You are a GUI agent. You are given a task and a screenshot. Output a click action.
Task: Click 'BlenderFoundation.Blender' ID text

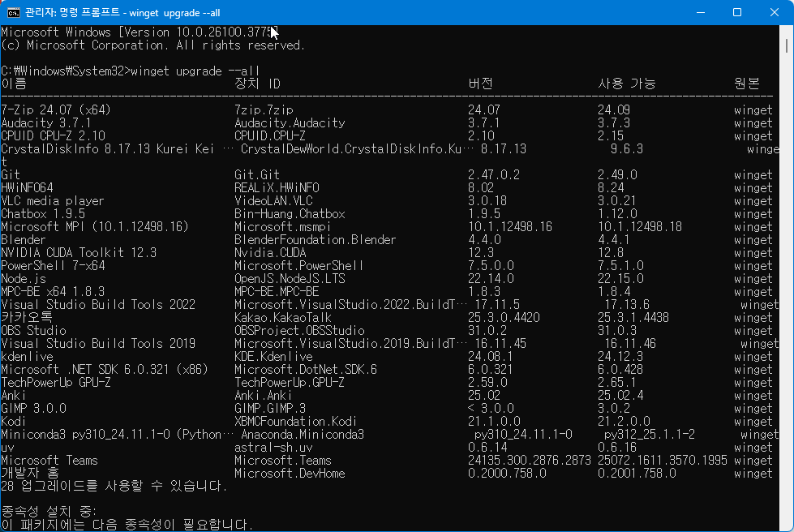pos(315,240)
